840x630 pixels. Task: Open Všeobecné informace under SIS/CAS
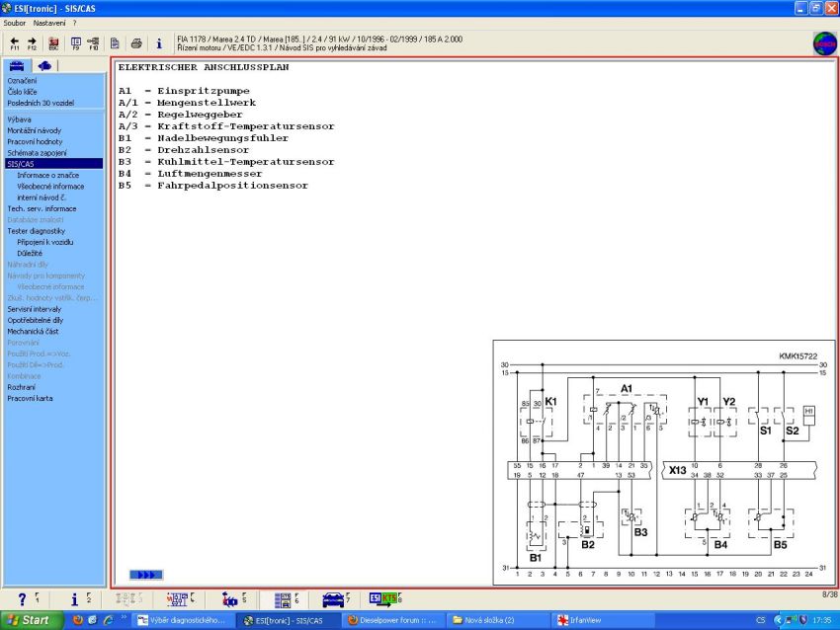(x=50, y=187)
